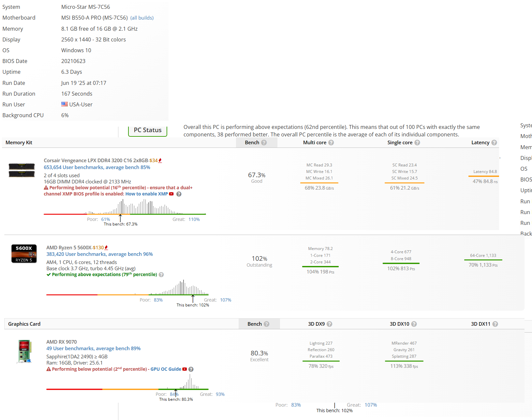Viewport: 532px width, 420px height.
Task: Click the PC Status button
Action: click(x=148, y=130)
